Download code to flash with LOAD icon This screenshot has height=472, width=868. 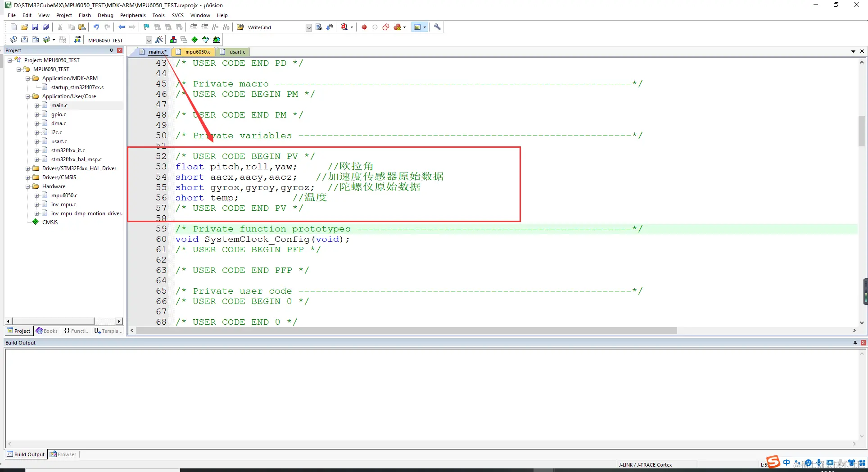click(77, 40)
